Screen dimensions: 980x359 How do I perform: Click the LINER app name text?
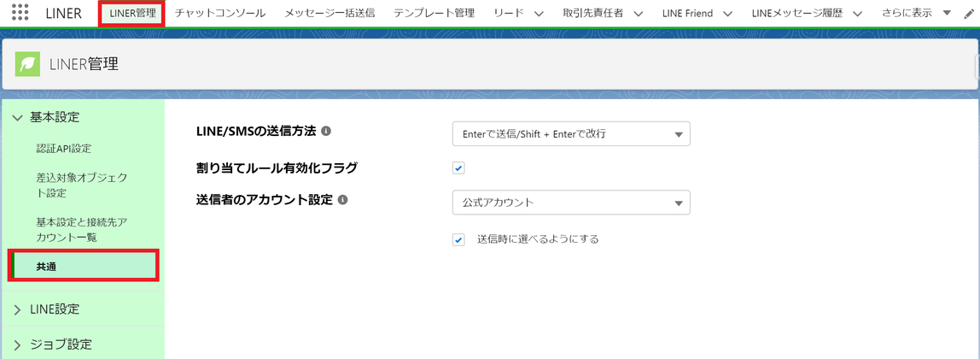click(x=64, y=13)
